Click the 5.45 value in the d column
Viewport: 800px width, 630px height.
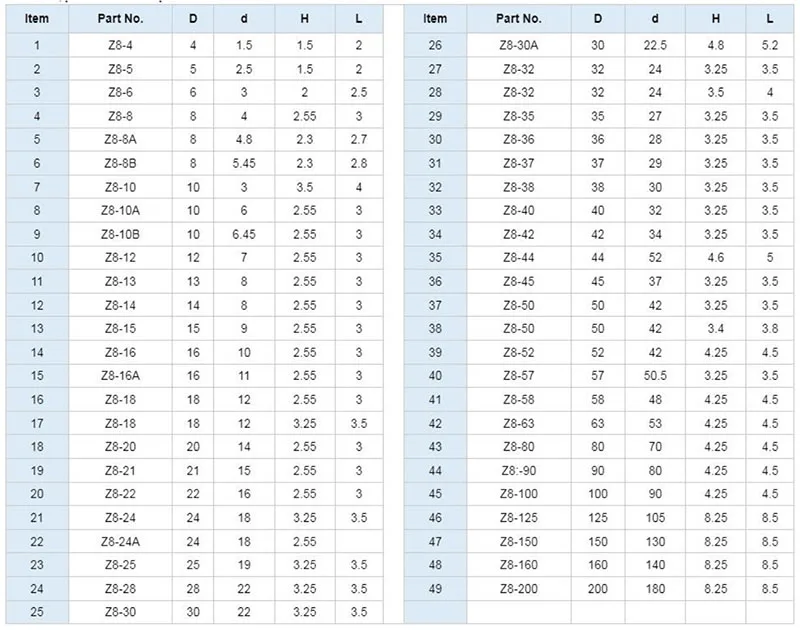point(244,163)
